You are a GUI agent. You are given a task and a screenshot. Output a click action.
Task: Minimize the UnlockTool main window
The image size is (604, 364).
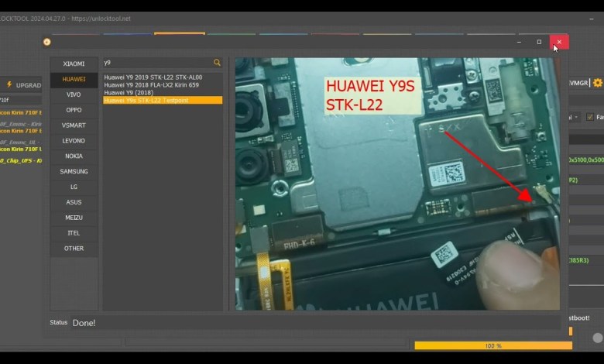pyautogui.click(x=592, y=19)
